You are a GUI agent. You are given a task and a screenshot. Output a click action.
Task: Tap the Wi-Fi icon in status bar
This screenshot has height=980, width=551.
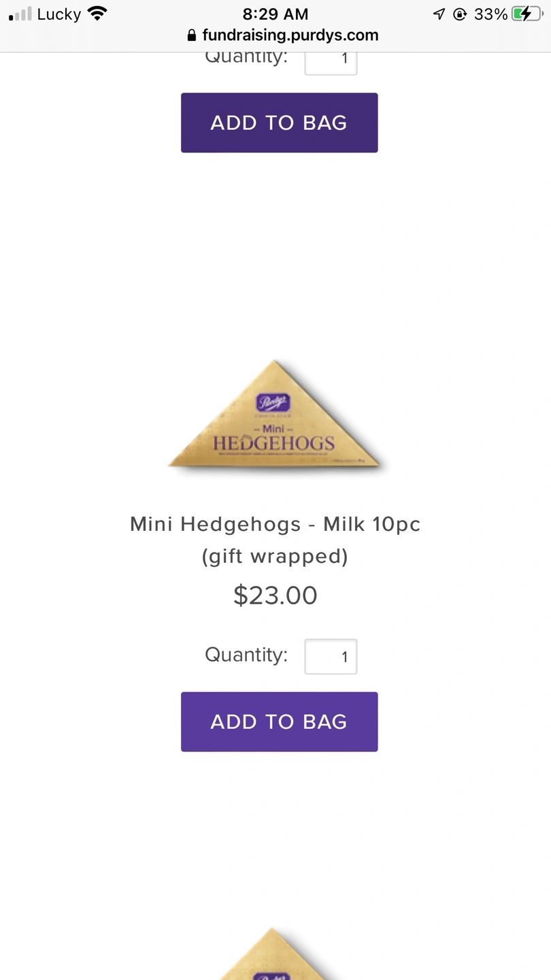98,14
